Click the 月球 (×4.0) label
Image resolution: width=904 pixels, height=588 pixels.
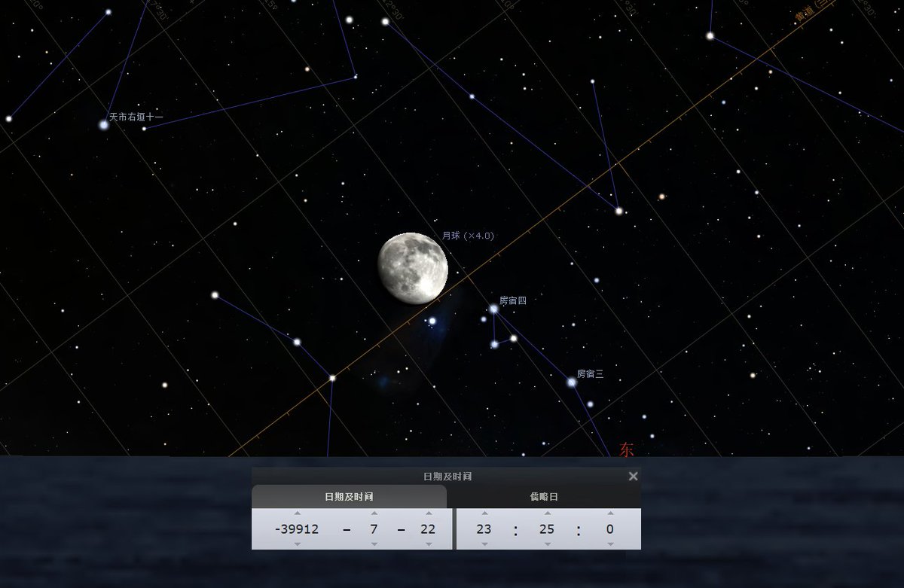[468, 236]
